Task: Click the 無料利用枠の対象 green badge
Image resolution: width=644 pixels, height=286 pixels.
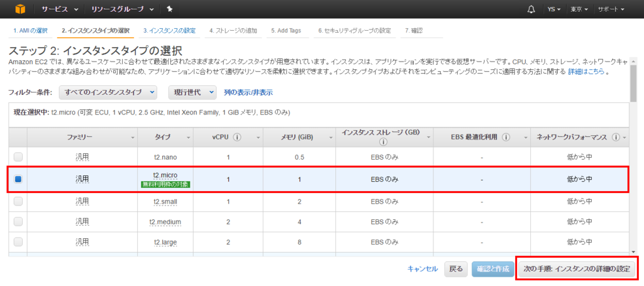Action: pyautogui.click(x=165, y=184)
